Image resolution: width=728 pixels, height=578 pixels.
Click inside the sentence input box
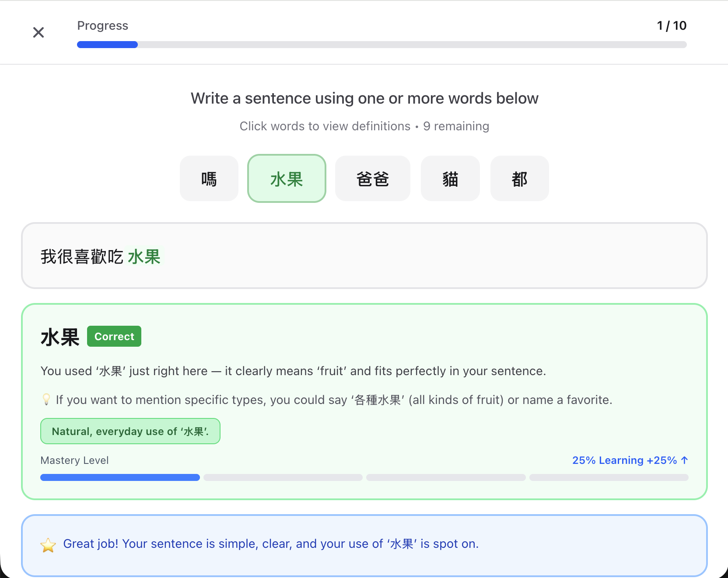point(394,256)
